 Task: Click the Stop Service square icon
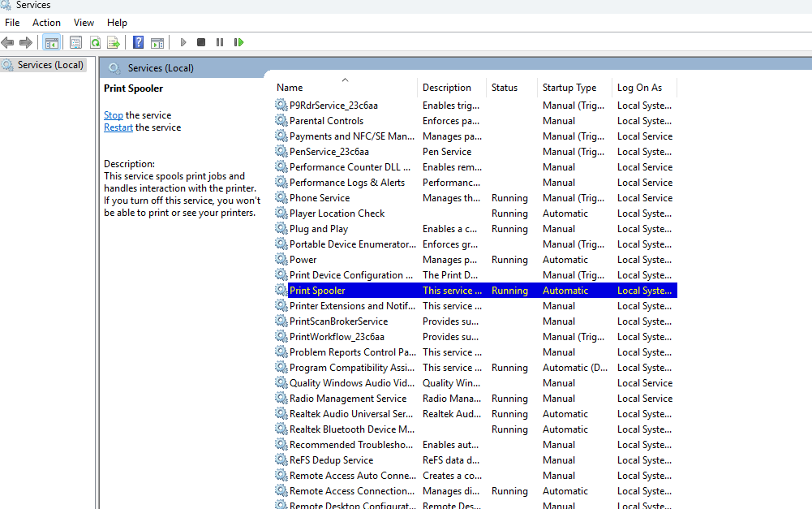[201, 42]
